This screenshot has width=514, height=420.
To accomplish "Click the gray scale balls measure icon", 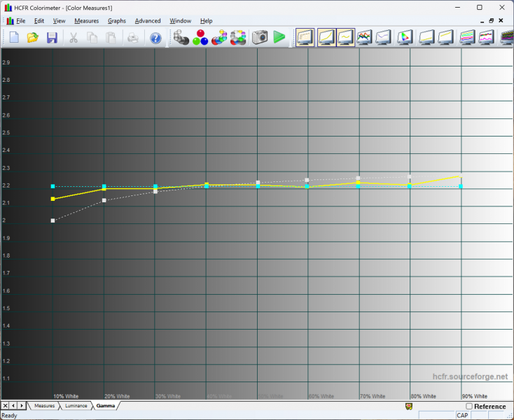I will pos(181,38).
